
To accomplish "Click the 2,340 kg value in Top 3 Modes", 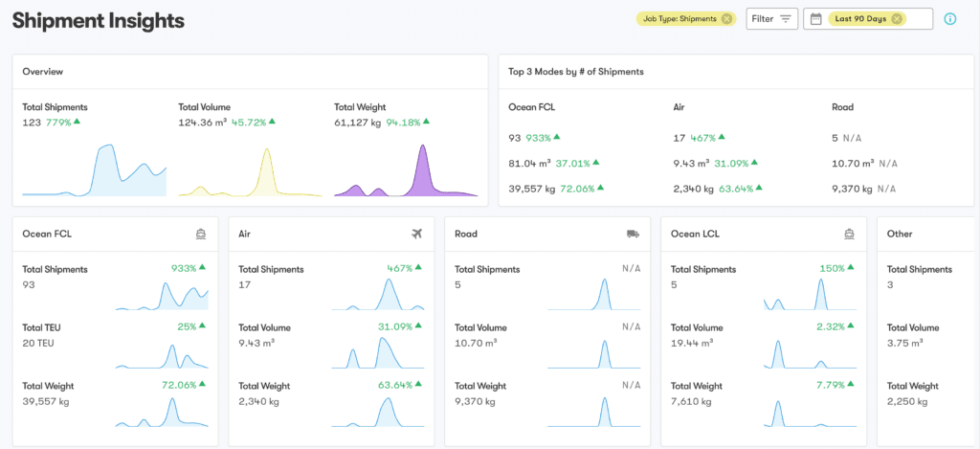I will 692,188.
